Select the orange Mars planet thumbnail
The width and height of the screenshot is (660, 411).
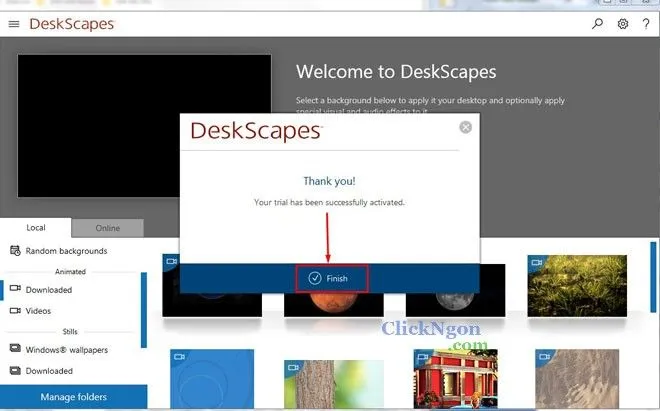pyautogui.click(x=334, y=304)
